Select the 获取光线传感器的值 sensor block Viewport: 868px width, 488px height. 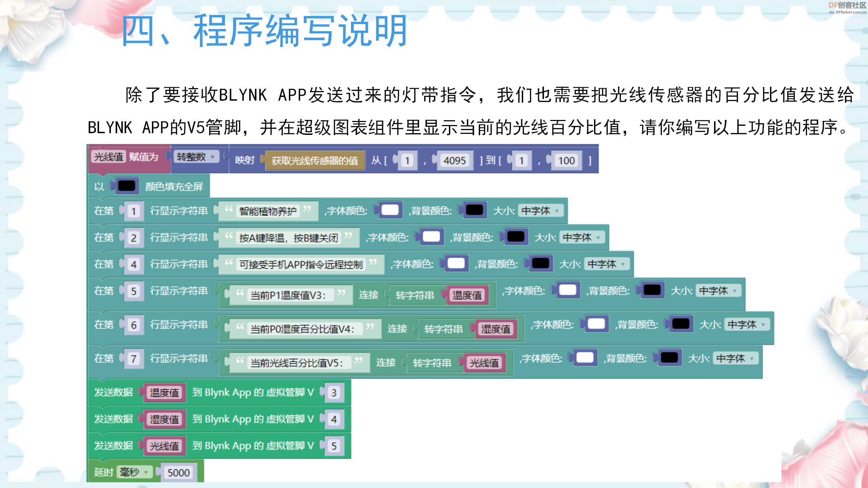click(x=315, y=160)
